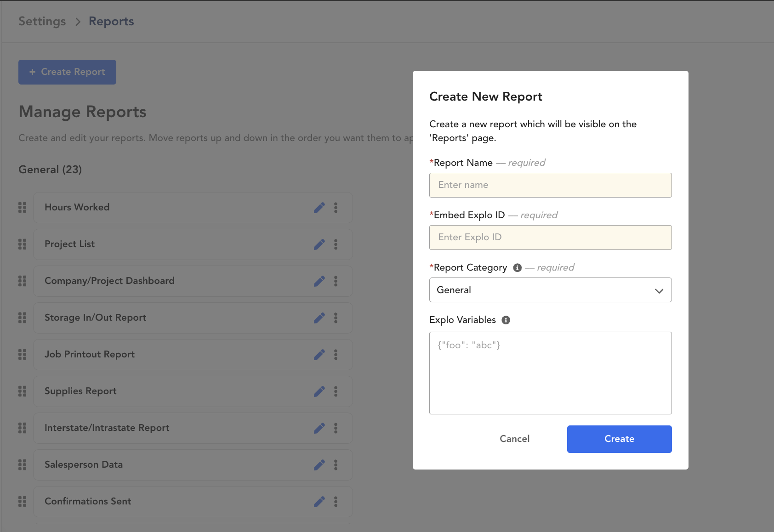
Task: Grab the drag handle for Hours Worked
Action: [22, 208]
